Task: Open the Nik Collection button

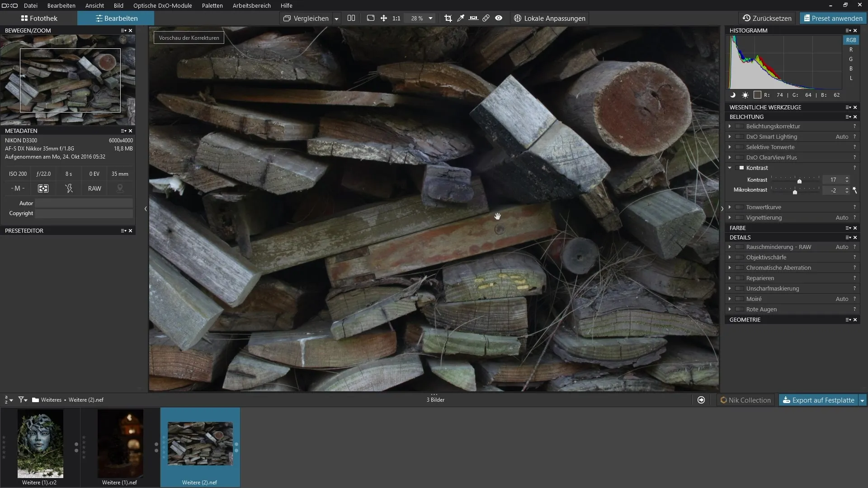Action: pos(746,400)
